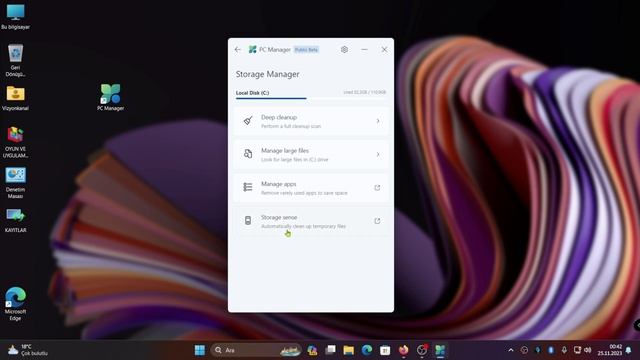Viewport: 640px width, 360px height.
Task: Click the Manage large files document icon
Action: coord(248,154)
